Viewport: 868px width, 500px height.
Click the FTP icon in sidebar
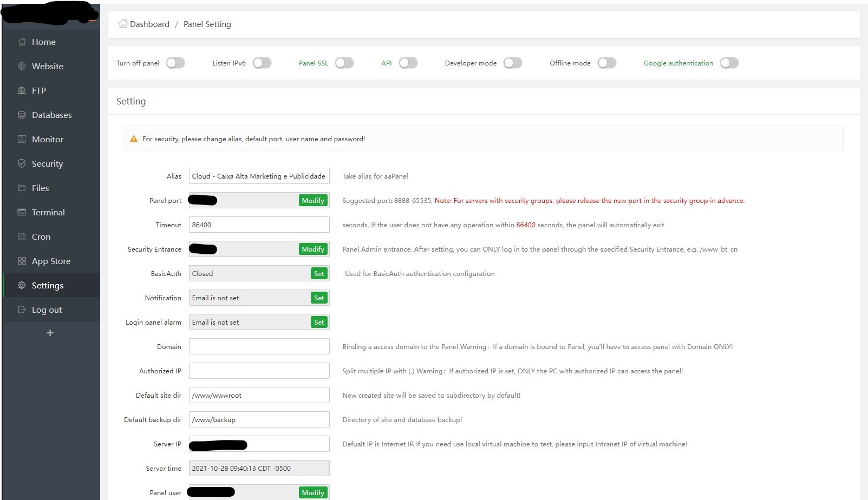22,90
